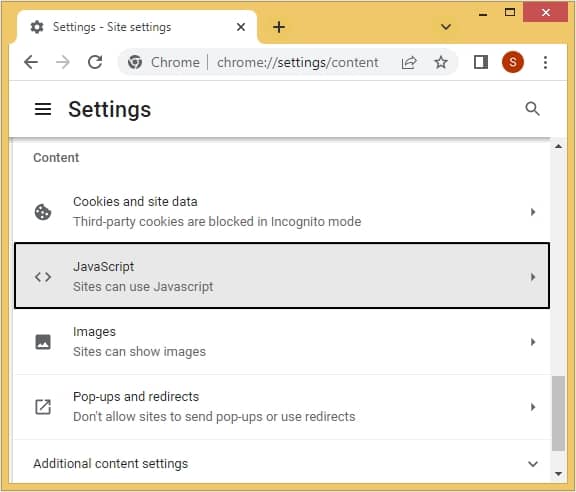Open the Settings hamburger menu

pyautogui.click(x=43, y=109)
